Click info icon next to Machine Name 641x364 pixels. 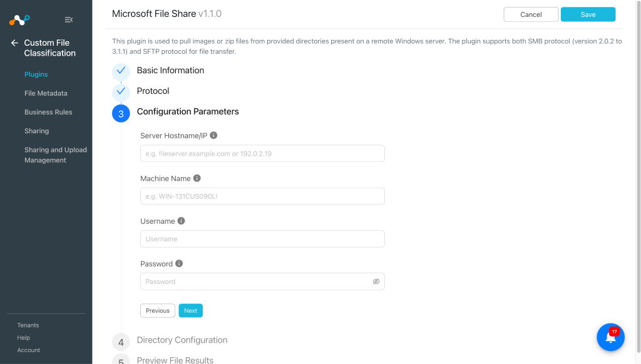[197, 178]
